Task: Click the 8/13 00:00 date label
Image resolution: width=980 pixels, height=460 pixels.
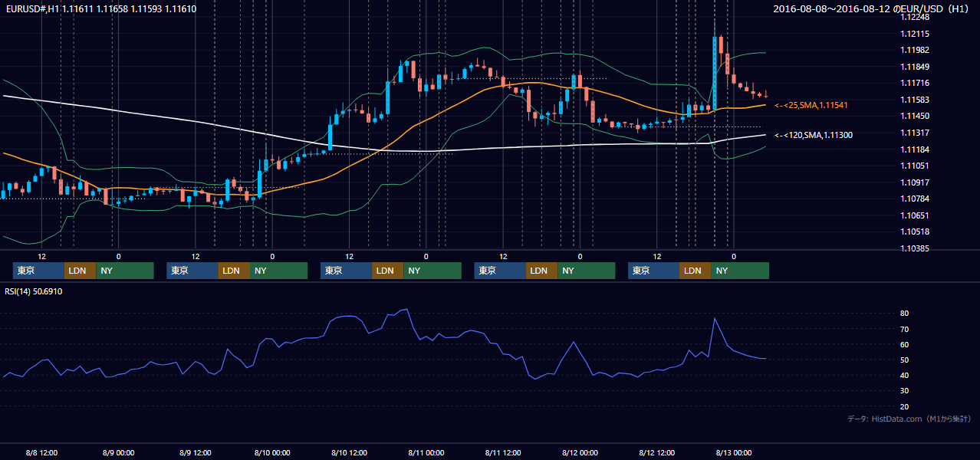Action: click(x=733, y=452)
